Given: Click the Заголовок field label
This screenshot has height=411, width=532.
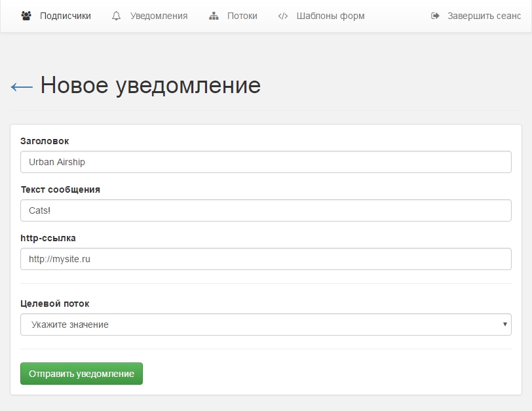Looking at the screenshot, I should point(45,141).
